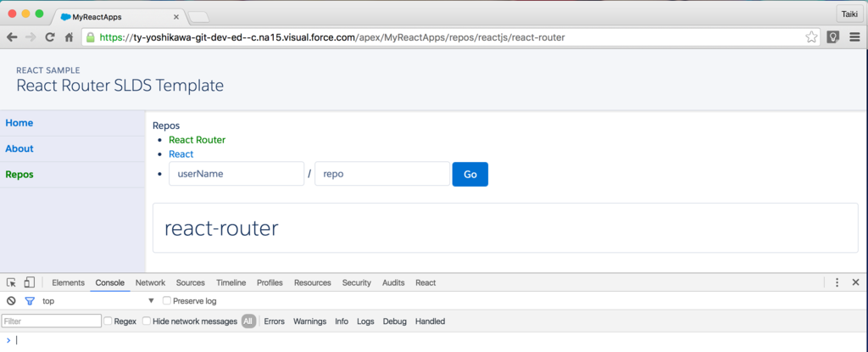
Task: Switch to the Sources tab
Action: [x=191, y=282]
